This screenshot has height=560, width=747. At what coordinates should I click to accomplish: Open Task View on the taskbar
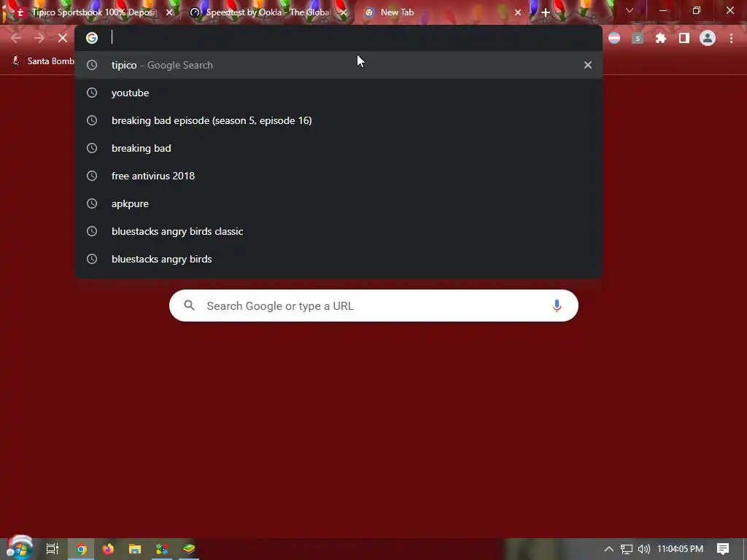pos(52,549)
